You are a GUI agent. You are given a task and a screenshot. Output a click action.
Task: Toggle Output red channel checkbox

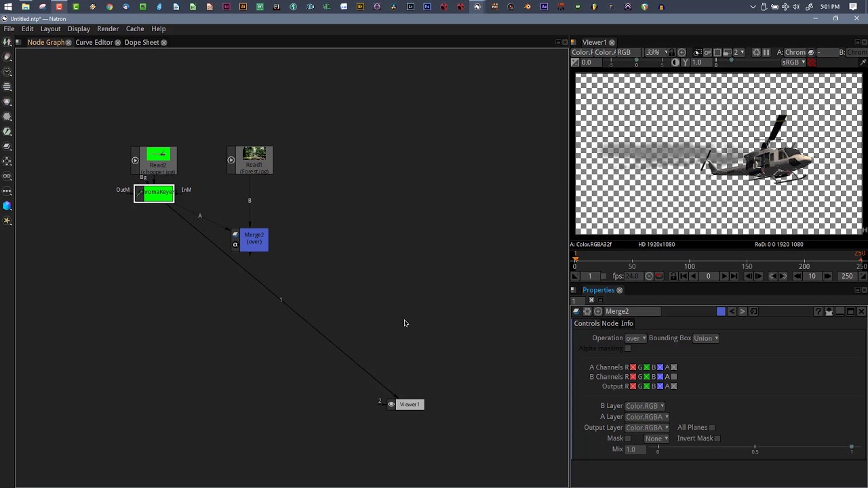click(633, 386)
